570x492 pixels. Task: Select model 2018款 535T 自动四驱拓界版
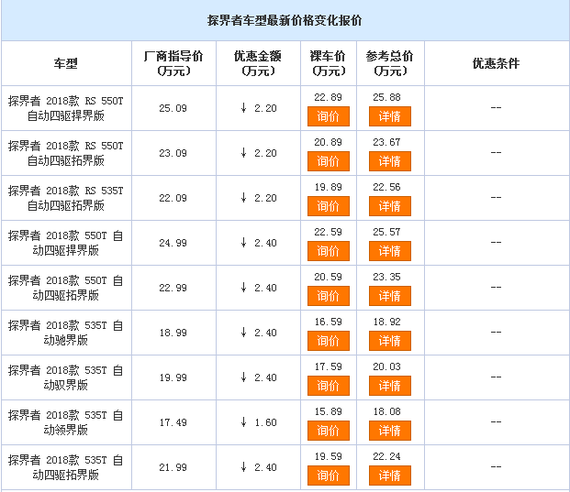[x=66, y=468]
